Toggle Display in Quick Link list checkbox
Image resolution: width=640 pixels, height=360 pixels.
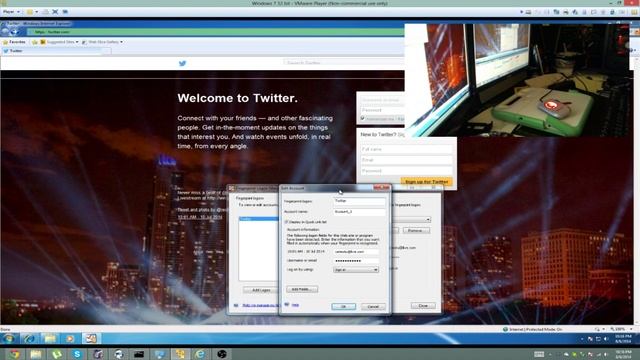(x=286, y=222)
